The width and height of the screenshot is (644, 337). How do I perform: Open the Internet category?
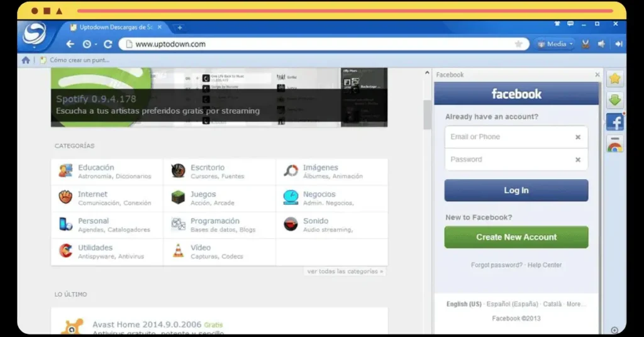point(107,198)
